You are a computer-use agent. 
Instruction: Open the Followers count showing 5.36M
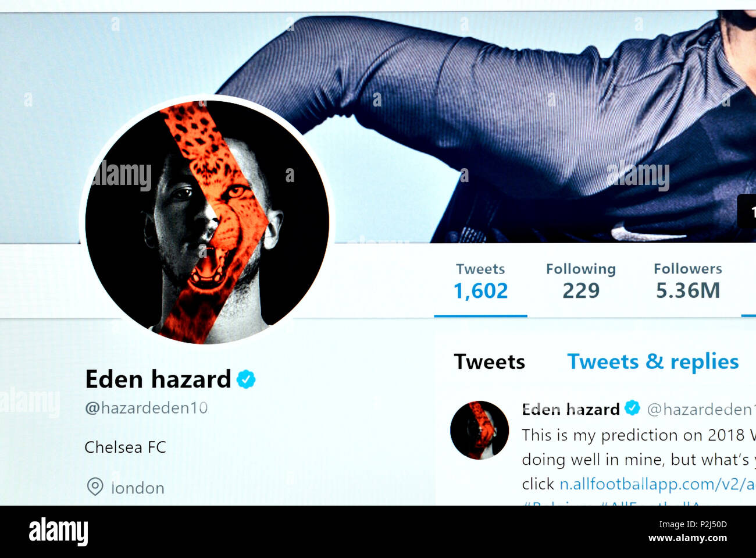point(687,282)
